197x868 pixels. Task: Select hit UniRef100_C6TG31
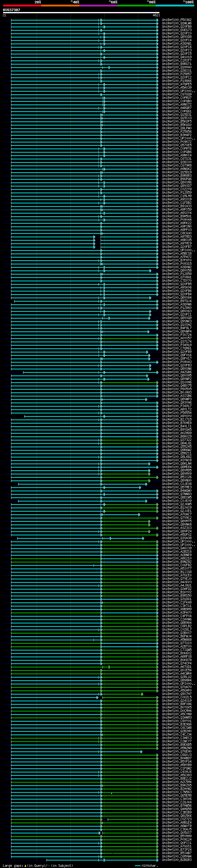pos(177,159)
